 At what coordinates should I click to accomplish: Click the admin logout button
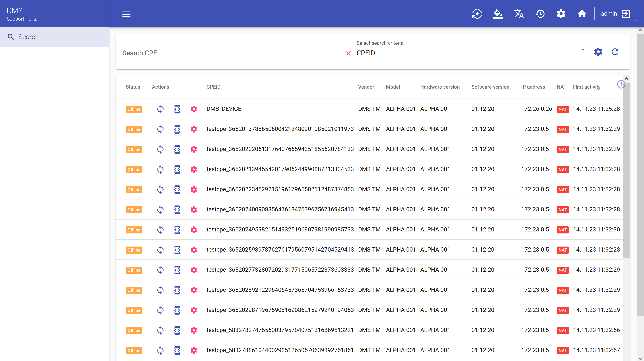pyautogui.click(x=615, y=13)
